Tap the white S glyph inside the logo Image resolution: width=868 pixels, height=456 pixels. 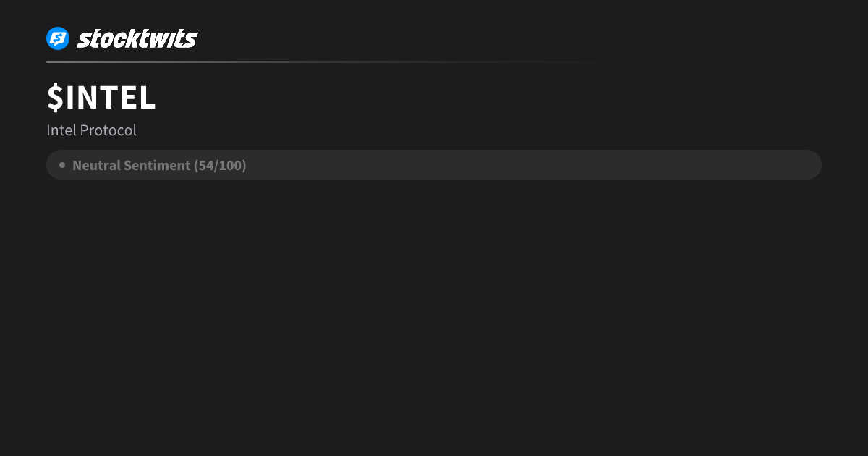pyautogui.click(x=58, y=38)
